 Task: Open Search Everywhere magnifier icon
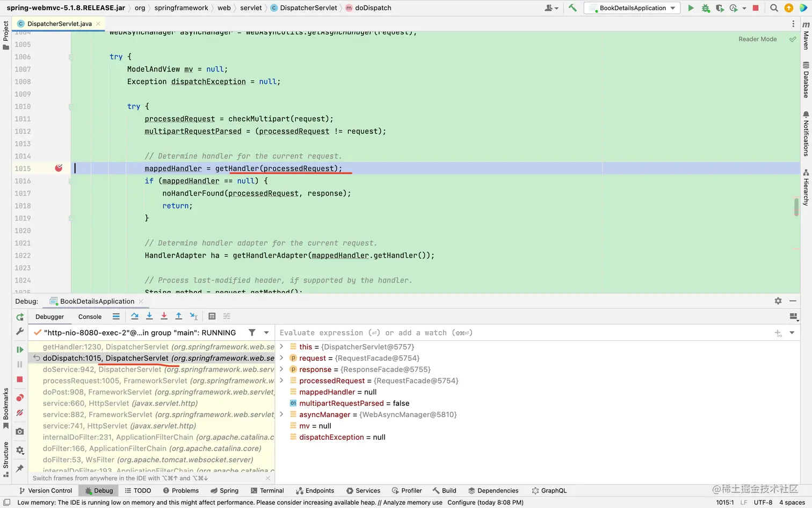(x=774, y=8)
